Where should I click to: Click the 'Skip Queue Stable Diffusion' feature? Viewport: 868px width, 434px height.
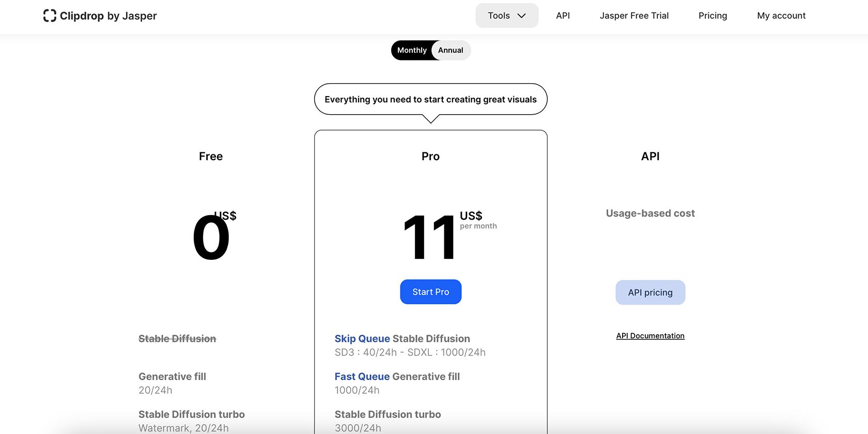click(402, 339)
